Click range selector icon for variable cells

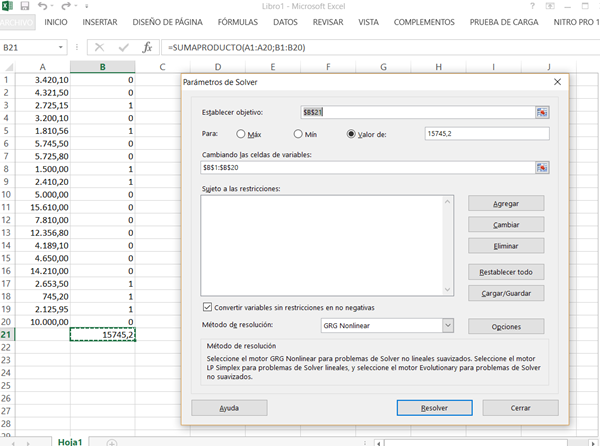click(542, 167)
